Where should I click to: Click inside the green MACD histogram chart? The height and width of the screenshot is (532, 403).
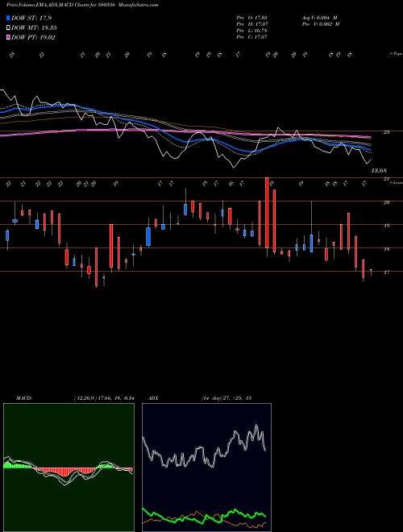[69, 468]
